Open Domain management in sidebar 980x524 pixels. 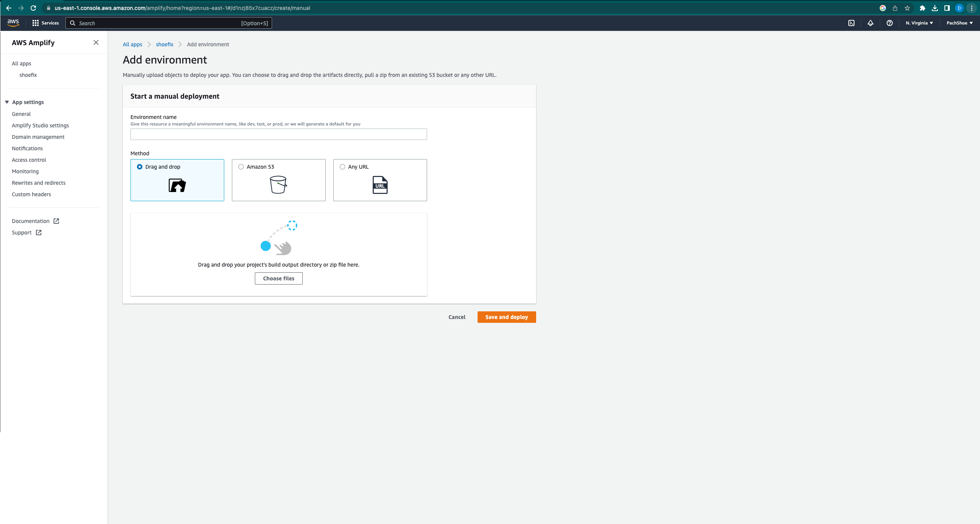[x=38, y=137]
